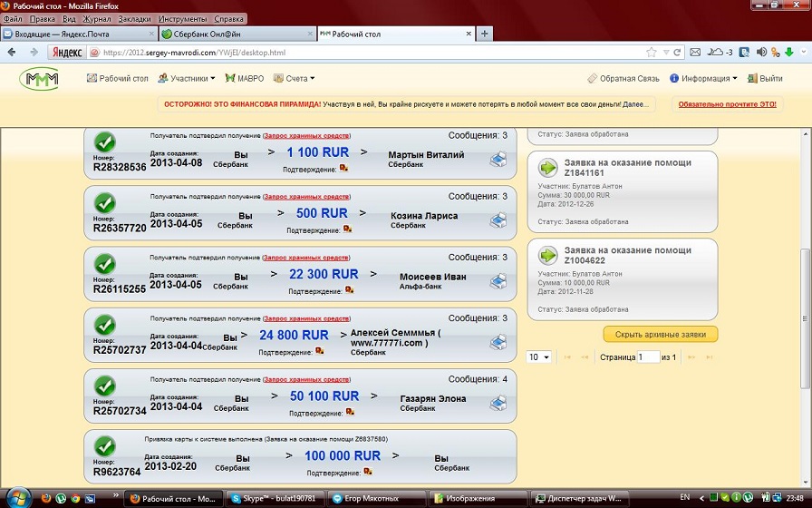Open print icon for request R25702734
The height and width of the screenshot is (508, 812).
[x=498, y=403]
